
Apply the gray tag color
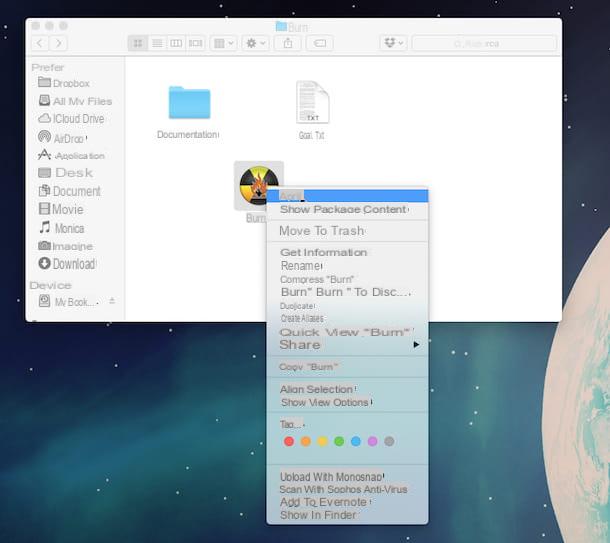(389, 441)
